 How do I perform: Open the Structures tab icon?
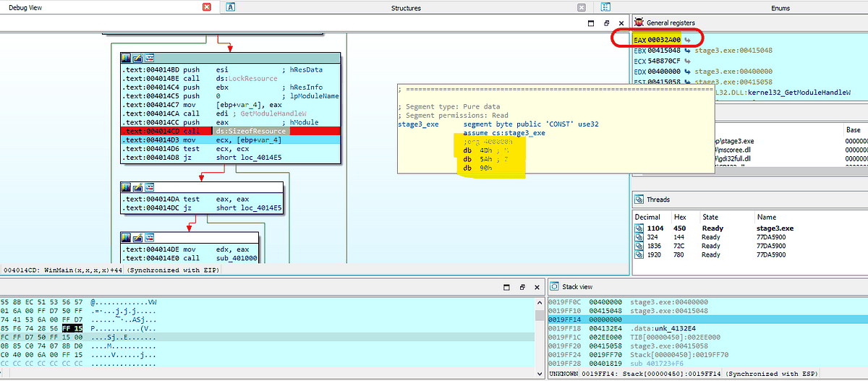tap(230, 7)
